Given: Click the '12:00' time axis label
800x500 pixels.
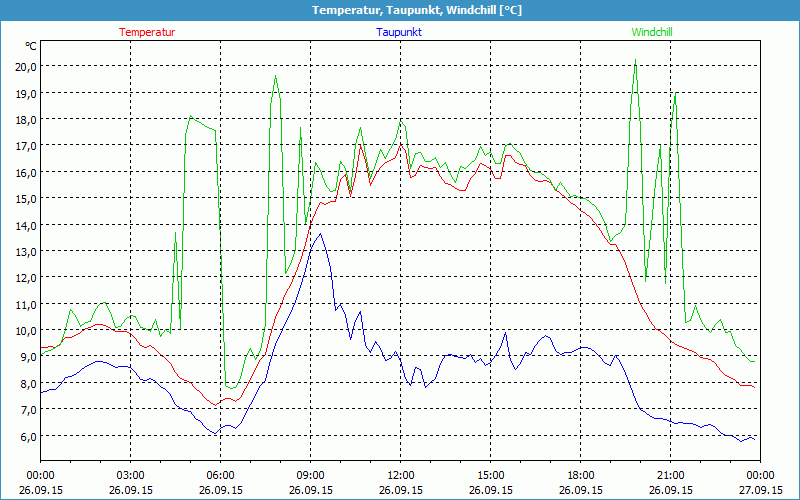Looking at the screenshot, I should (401, 476).
